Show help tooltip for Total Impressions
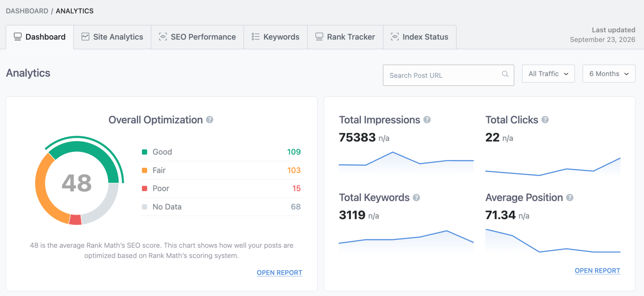This screenshot has height=296, width=644. (427, 120)
